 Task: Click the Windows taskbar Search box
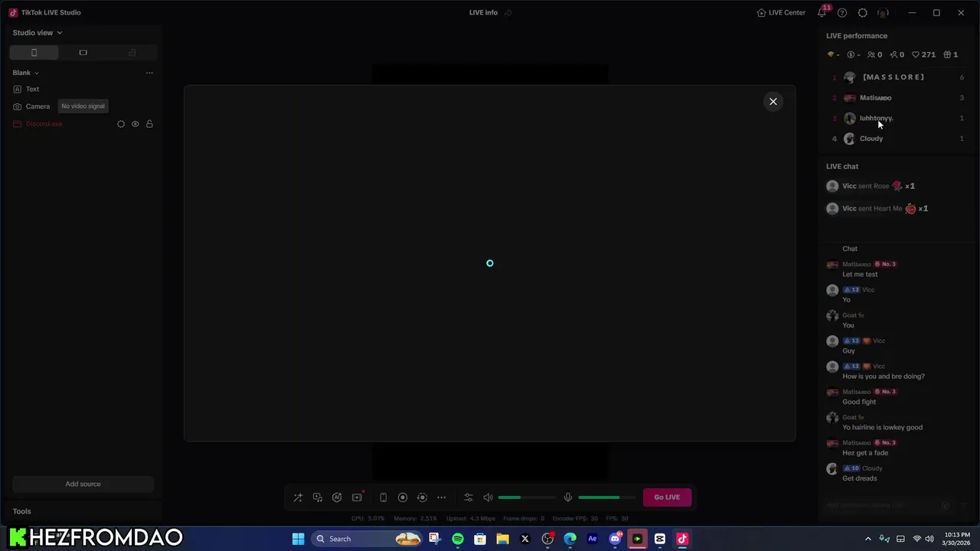(367, 539)
